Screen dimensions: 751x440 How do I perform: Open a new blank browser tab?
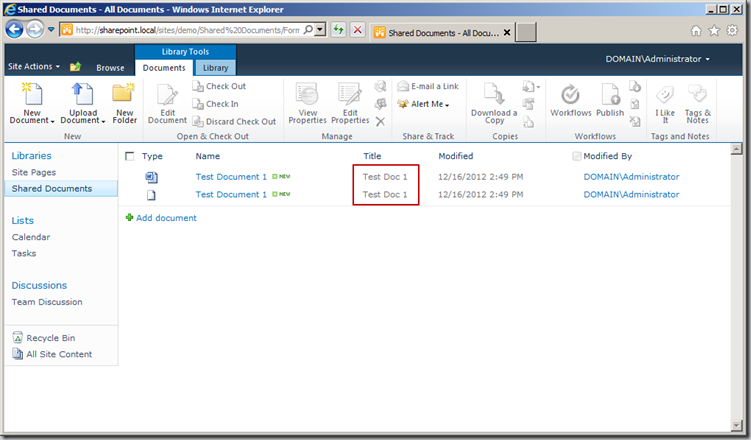coord(525,33)
